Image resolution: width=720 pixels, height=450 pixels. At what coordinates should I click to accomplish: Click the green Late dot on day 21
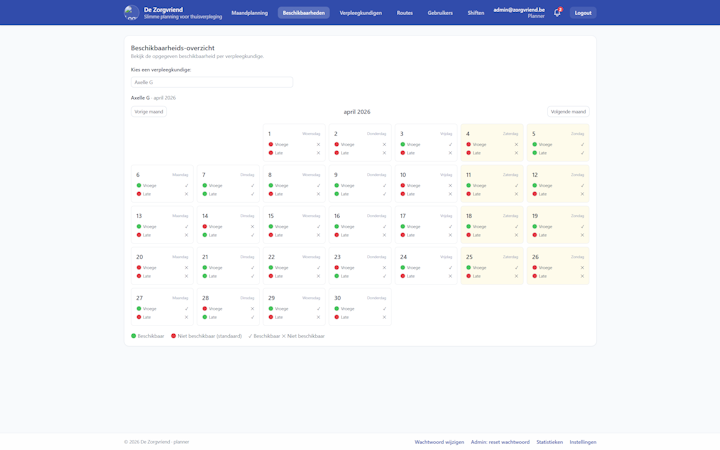pyautogui.click(x=205, y=276)
